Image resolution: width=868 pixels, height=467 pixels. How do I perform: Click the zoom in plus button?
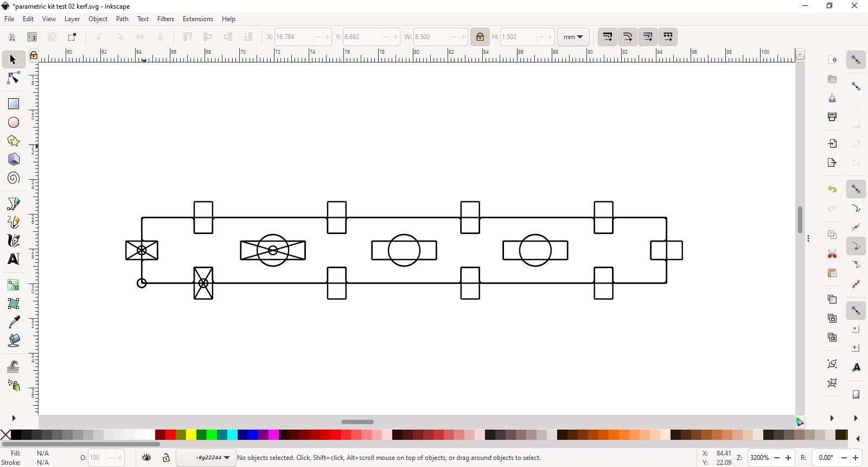tap(788, 458)
